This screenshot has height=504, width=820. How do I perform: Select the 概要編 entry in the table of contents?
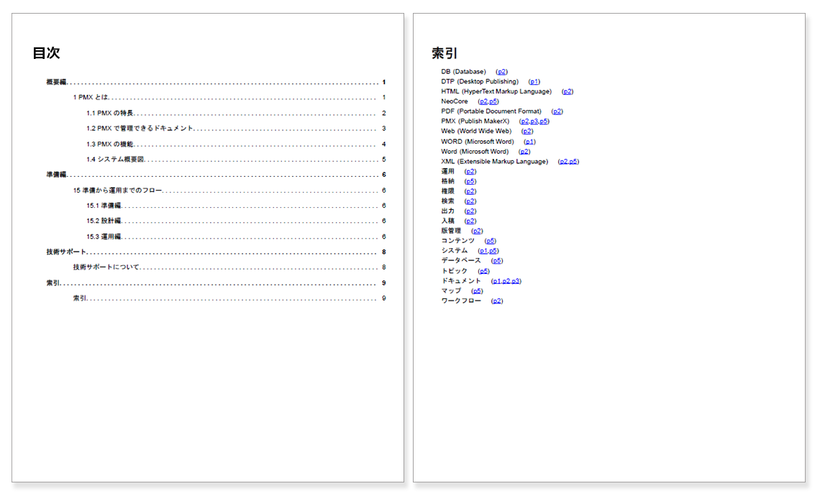(x=56, y=80)
